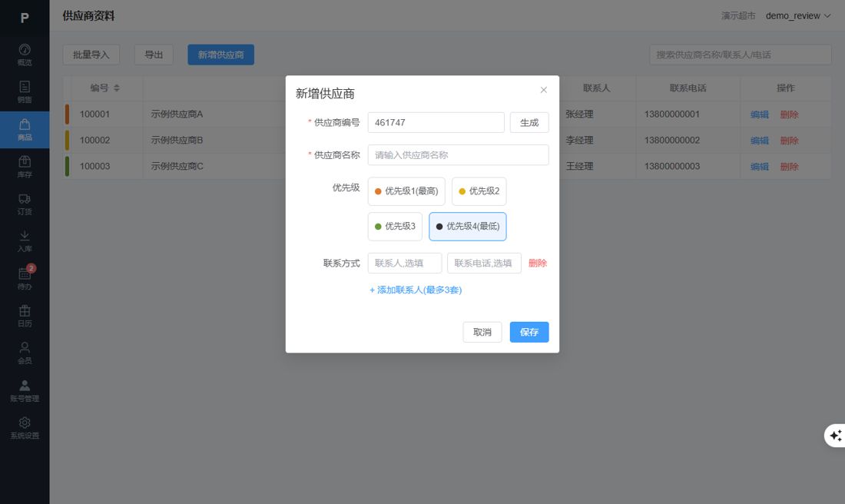The height and width of the screenshot is (504, 845).
Task: Select 优先级1(最高) priority option
Action: [x=406, y=191]
